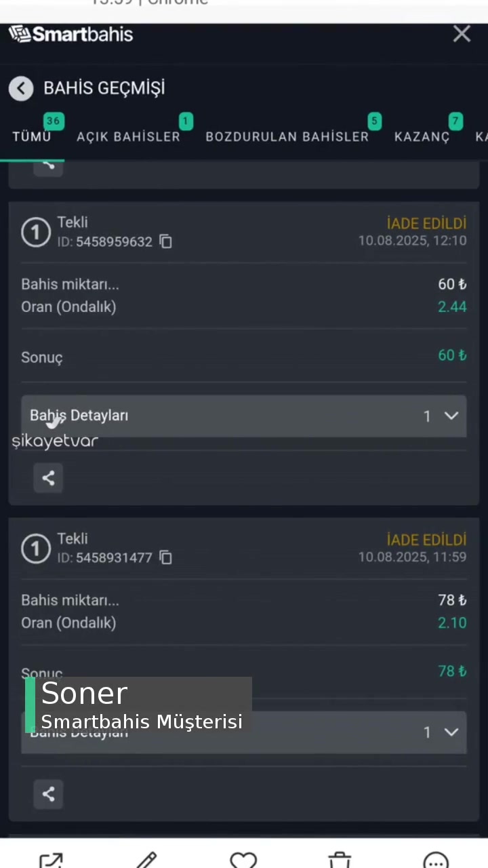The image size is (488, 868).
Task: Select the KAZANÇ tab
Action: pos(422,136)
